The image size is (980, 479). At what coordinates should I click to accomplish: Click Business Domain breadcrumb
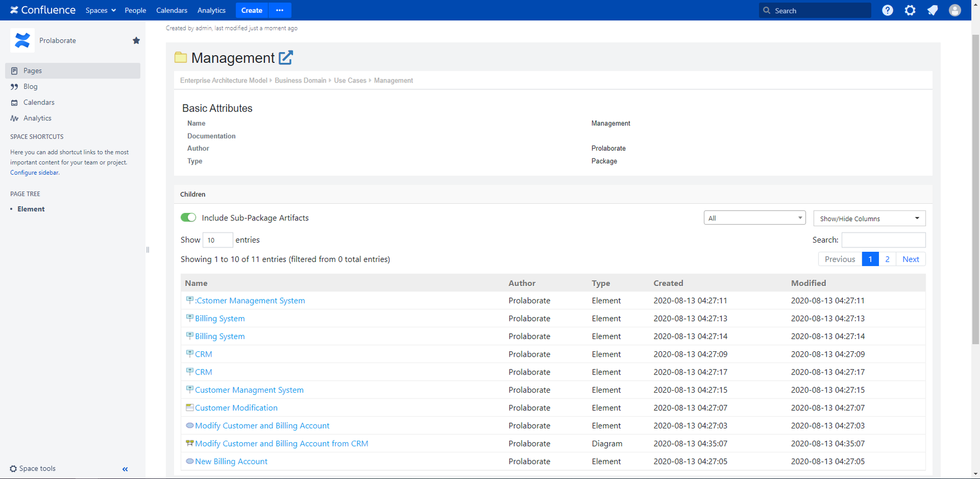tap(301, 80)
